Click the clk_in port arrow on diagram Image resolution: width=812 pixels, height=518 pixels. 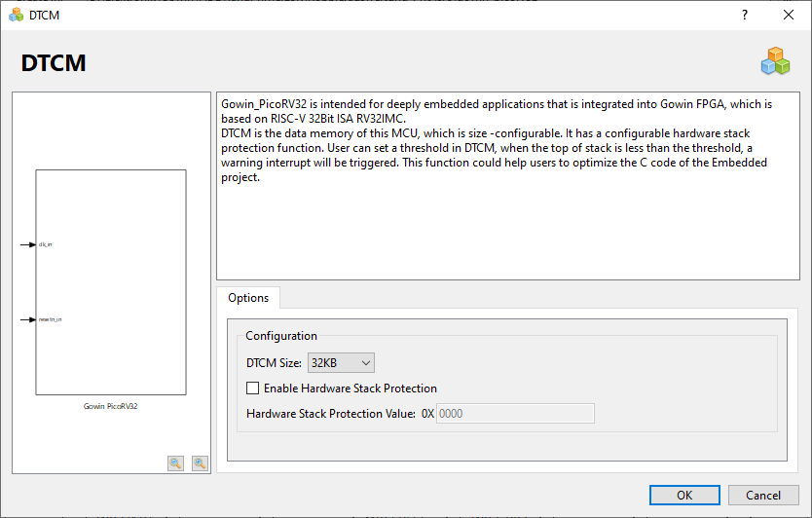tap(28, 244)
